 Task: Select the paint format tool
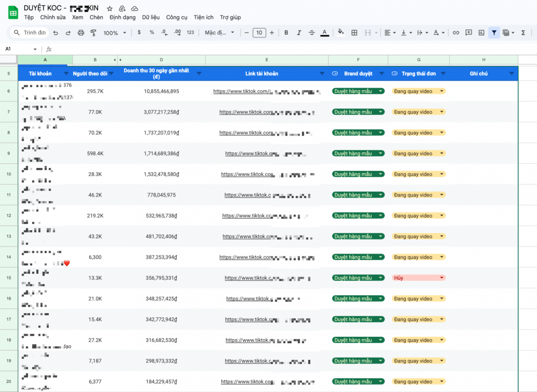tap(93, 33)
